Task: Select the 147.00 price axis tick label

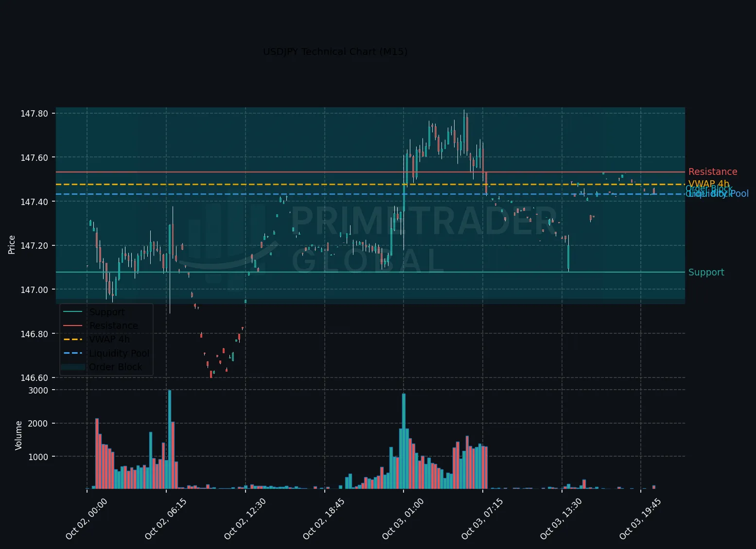Action: [34, 290]
